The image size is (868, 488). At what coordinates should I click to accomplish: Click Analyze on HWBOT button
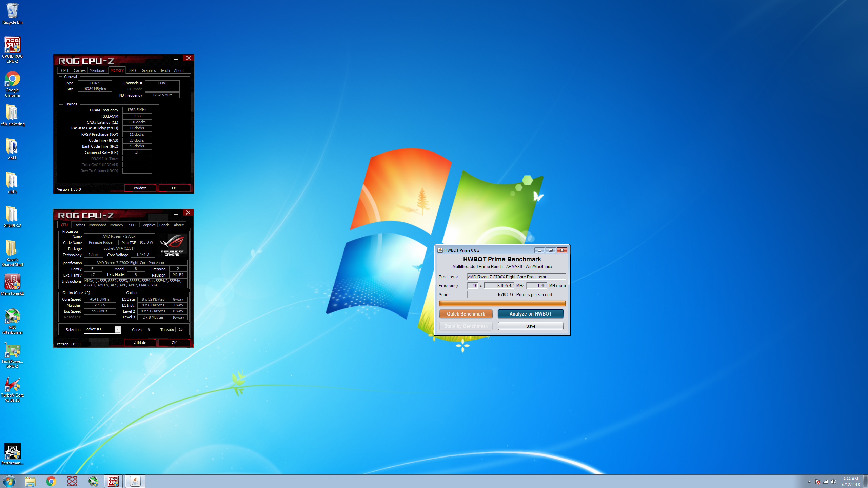click(531, 314)
